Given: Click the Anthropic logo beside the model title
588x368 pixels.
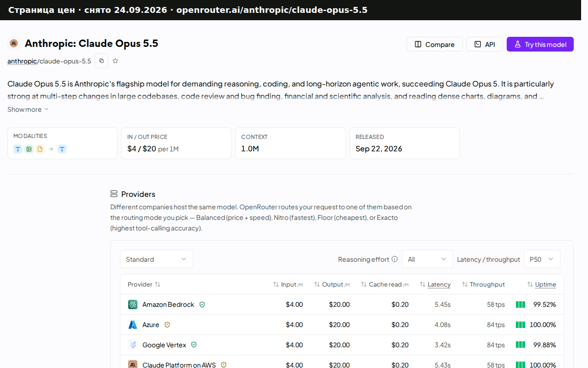Looking at the screenshot, I should pyautogui.click(x=14, y=43).
